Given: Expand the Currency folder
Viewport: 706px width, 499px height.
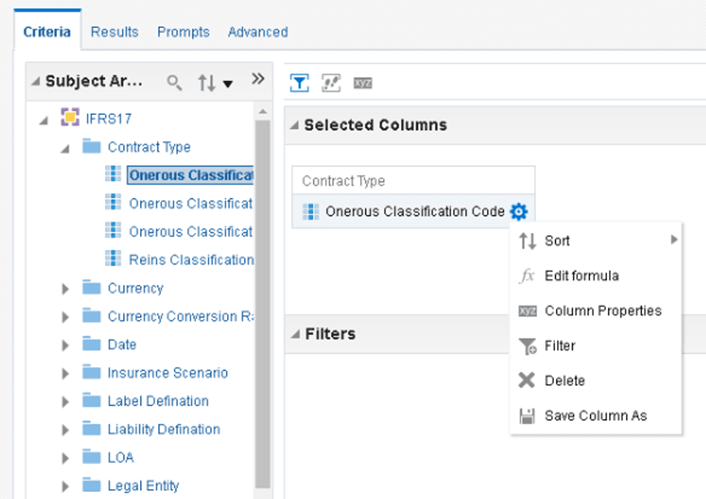Looking at the screenshot, I should pyautogui.click(x=66, y=288).
